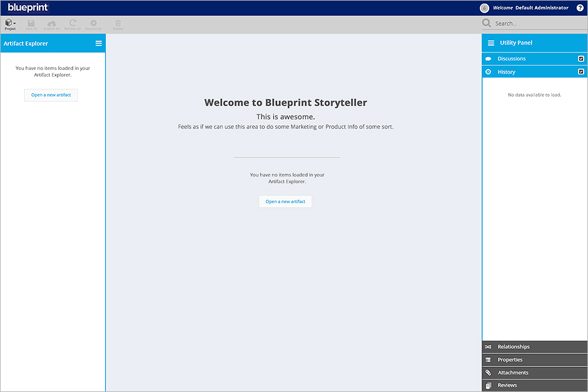Expand the Properties section
This screenshot has height=392, width=588.
[x=534, y=359]
